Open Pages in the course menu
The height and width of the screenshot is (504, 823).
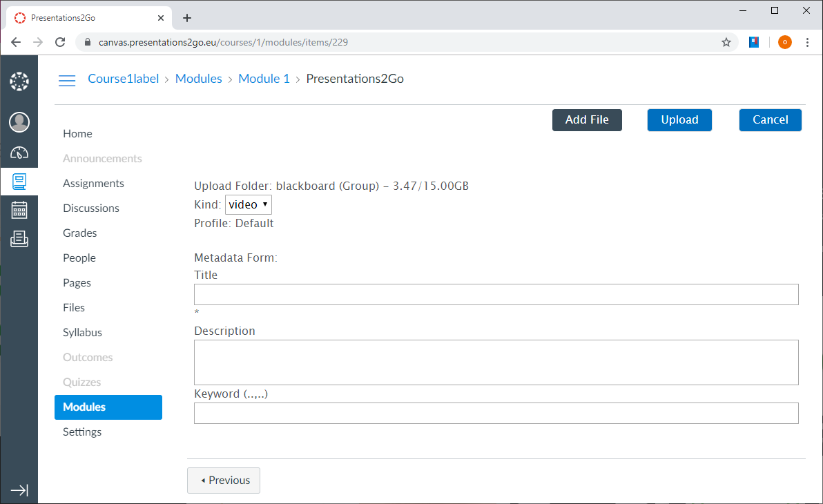77,283
